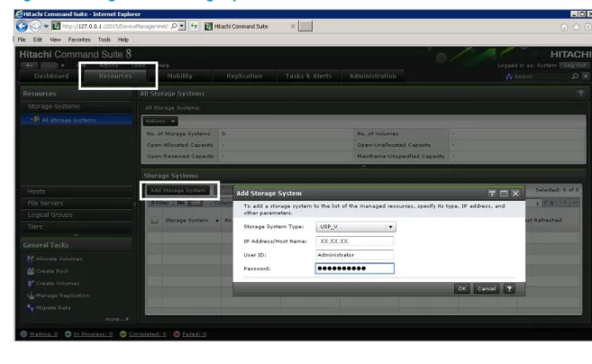
Task: Close the Hitachi Command Suite browser tab
Action: click(293, 26)
